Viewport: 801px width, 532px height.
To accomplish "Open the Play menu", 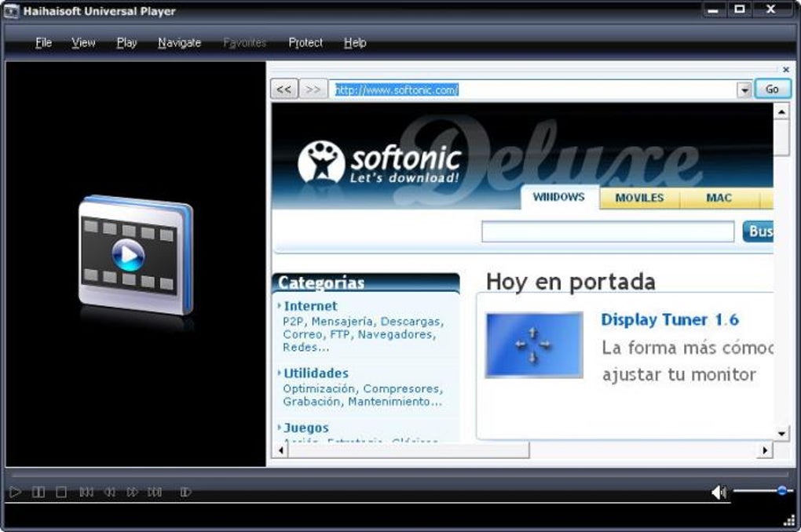I will pos(126,43).
